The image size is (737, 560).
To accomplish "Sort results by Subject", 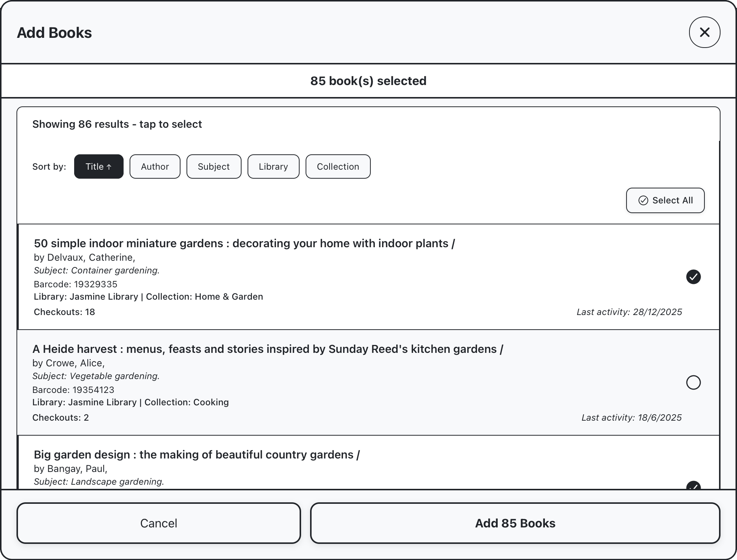I will (213, 167).
